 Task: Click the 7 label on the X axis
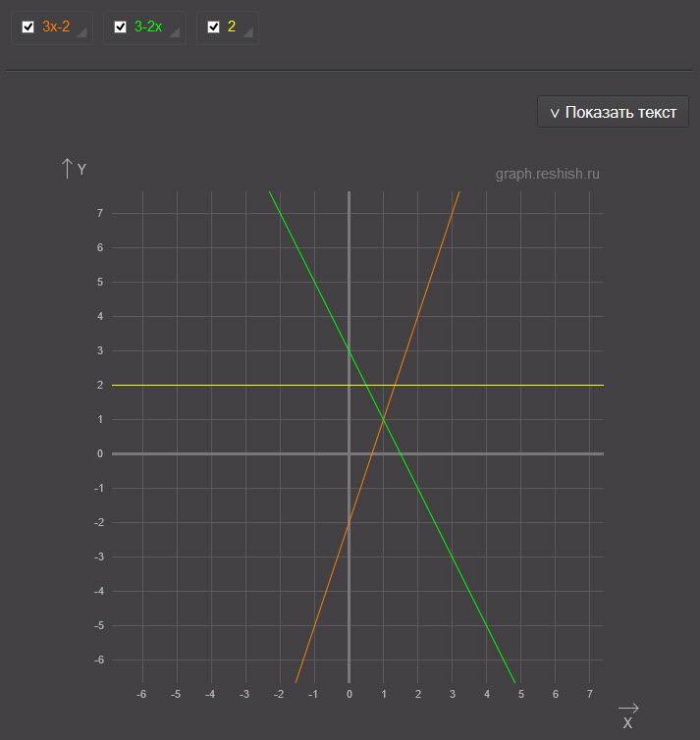(589, 694)
